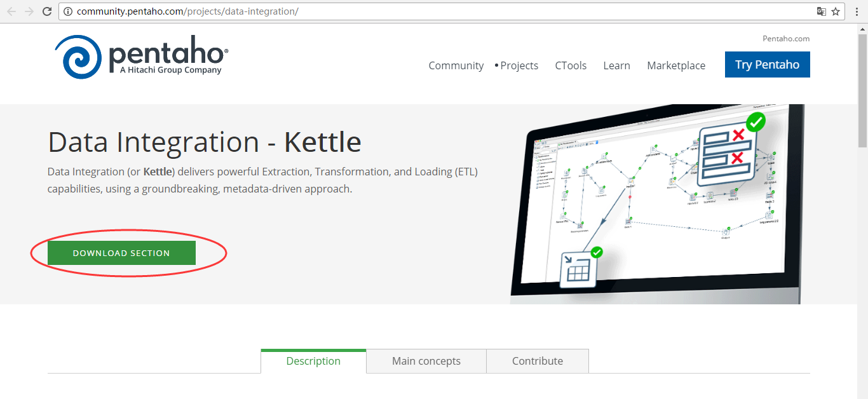Image resolution: width=868 pixels, height=399 pixels.
Task: Bookmark this page with star icon
Action: (x=836, y=11)
